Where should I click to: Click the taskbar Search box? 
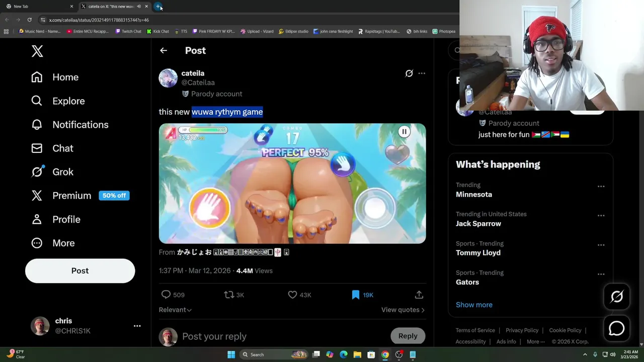[274, 354]
